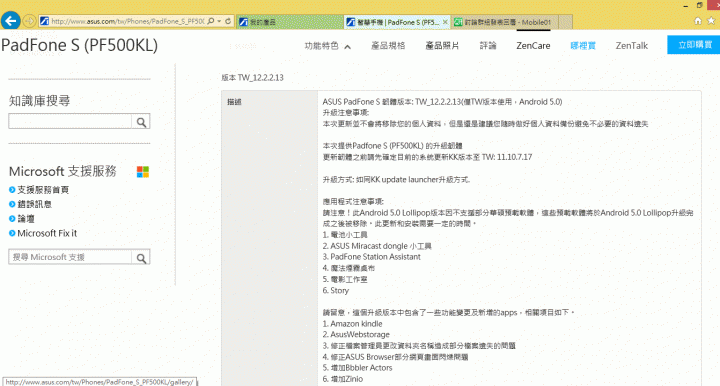Click the 搜尋 Microsoft 支援 input field
Viewport: 720px width, 386px height.
coord(70,257)
